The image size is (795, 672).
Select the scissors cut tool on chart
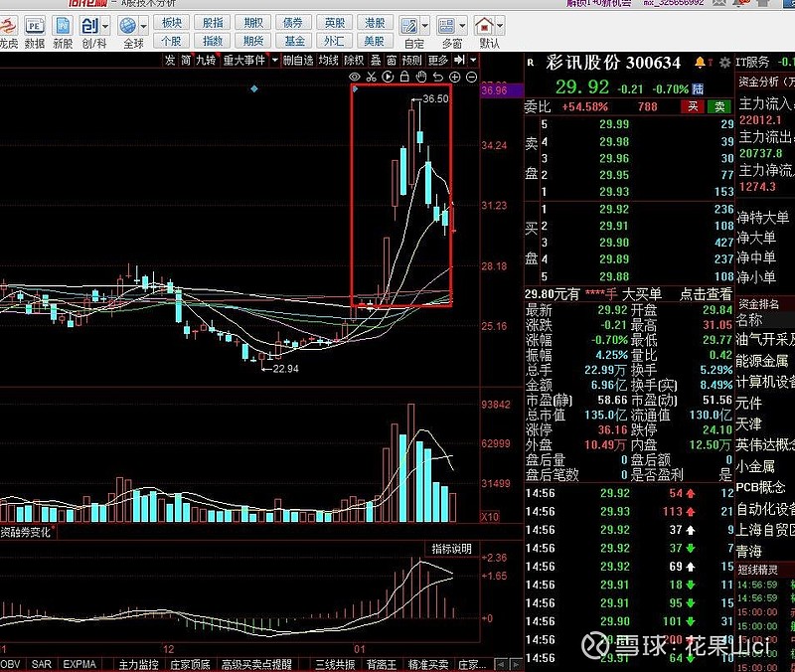point(371,78)
